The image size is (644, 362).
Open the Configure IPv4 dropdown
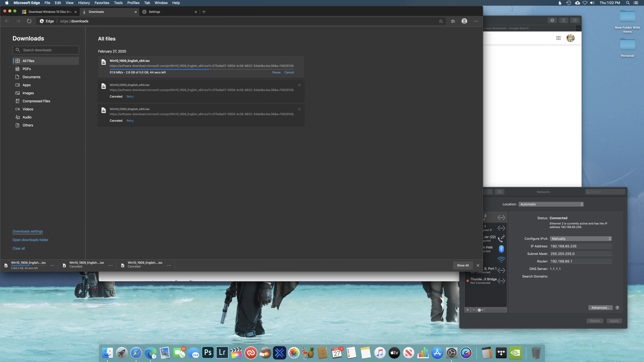tap(581, 239)
